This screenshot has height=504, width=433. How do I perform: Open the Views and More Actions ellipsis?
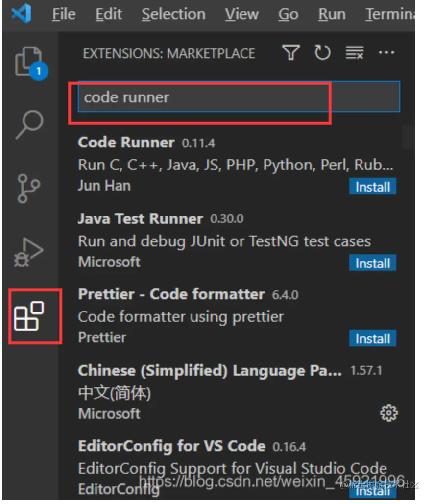pos(386,52)
